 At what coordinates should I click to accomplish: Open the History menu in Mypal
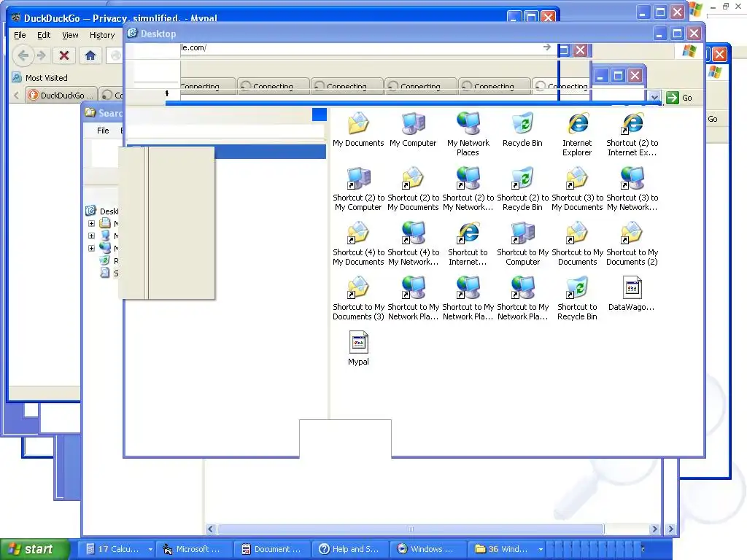tap(102, 35)
